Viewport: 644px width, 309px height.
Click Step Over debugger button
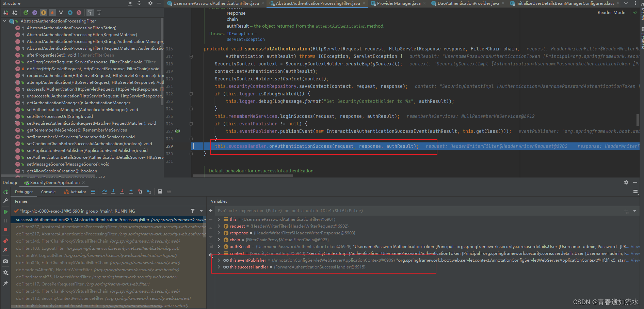[x=104, y=192]
